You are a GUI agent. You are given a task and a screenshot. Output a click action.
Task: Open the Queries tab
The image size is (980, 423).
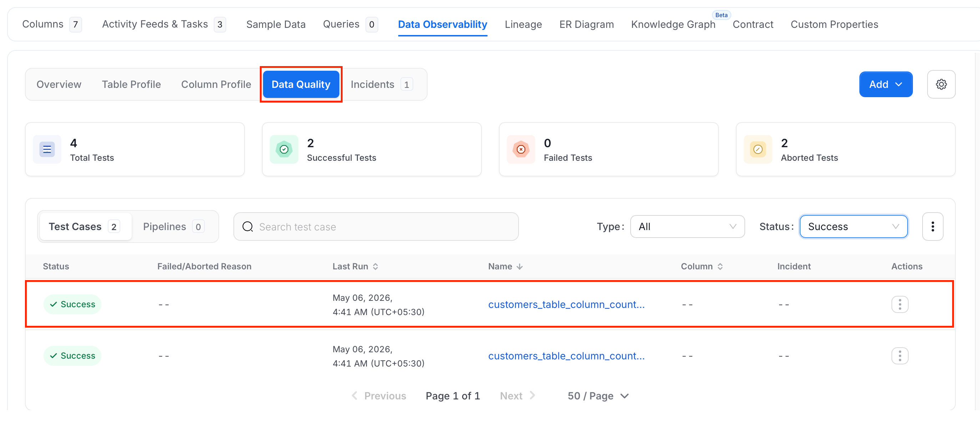350,24
